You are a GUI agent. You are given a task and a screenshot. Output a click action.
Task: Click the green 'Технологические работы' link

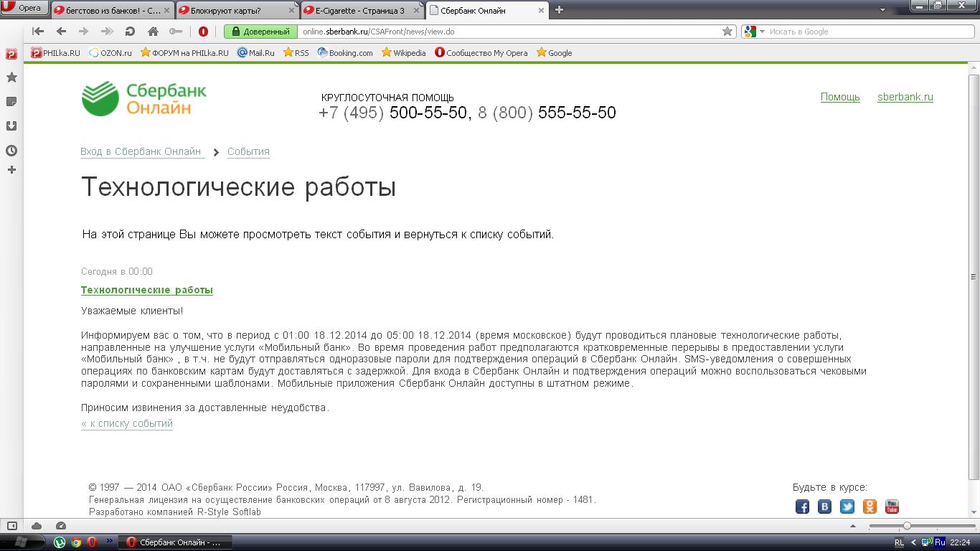[x=147, y=290]
